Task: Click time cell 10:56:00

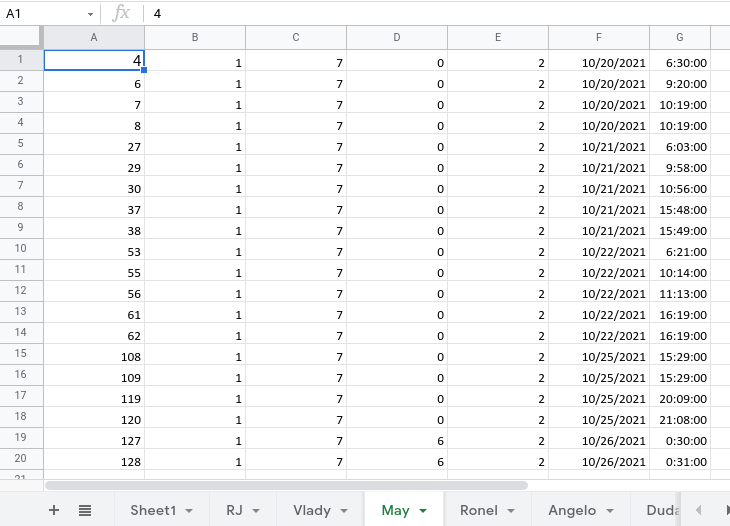Action: pyautogui.click(x=680, y=186)
